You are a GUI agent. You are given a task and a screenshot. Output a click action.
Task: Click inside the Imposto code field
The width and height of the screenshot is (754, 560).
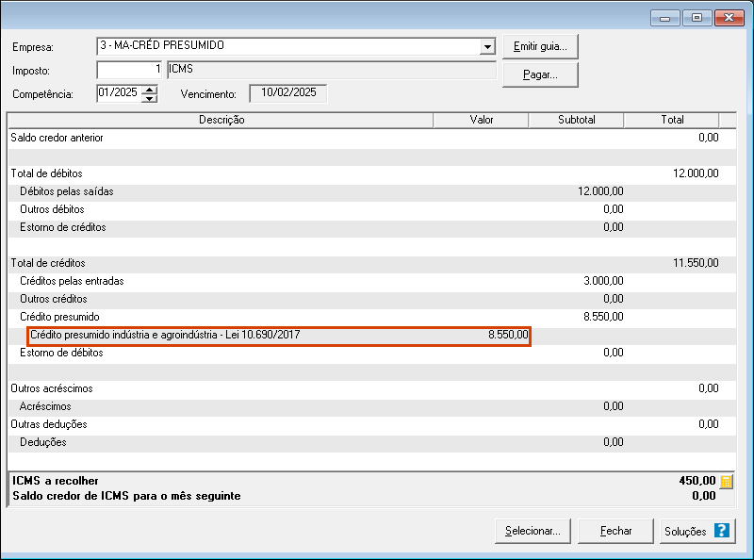pos(130,70)
